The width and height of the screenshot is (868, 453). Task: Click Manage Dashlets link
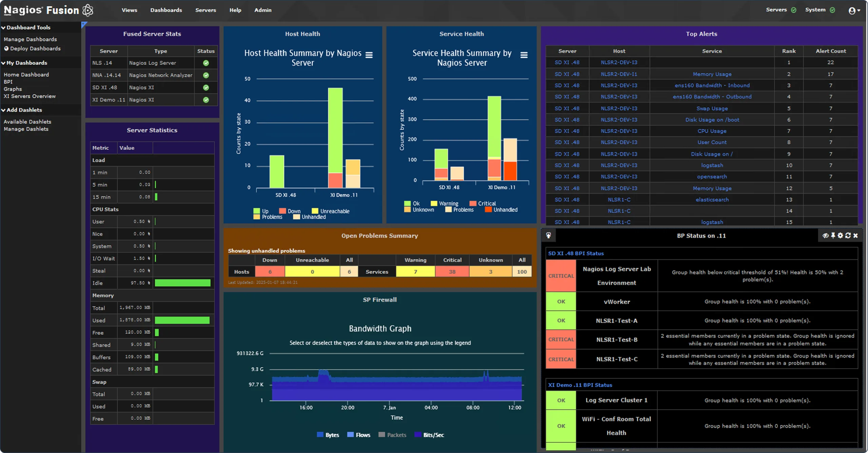point(26,129)
